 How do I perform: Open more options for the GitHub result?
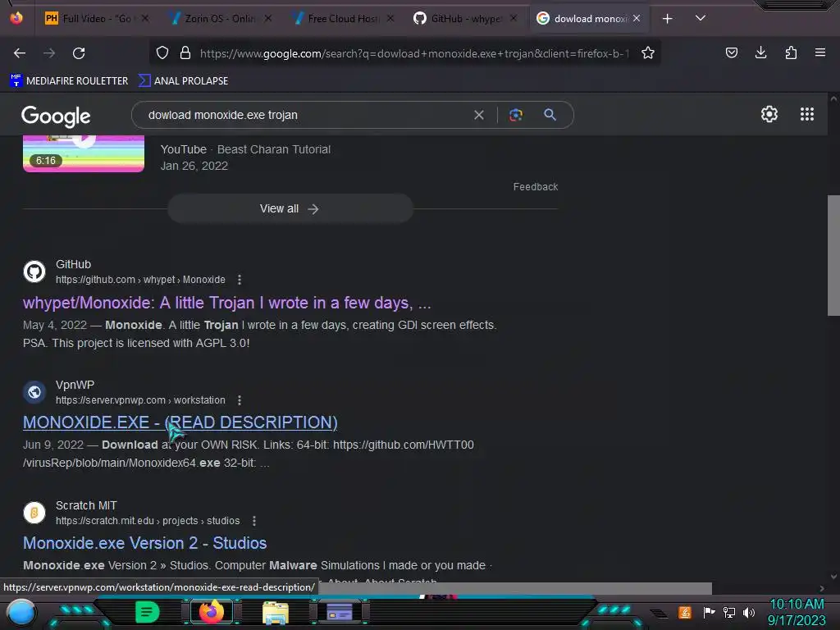coord(240,280)
